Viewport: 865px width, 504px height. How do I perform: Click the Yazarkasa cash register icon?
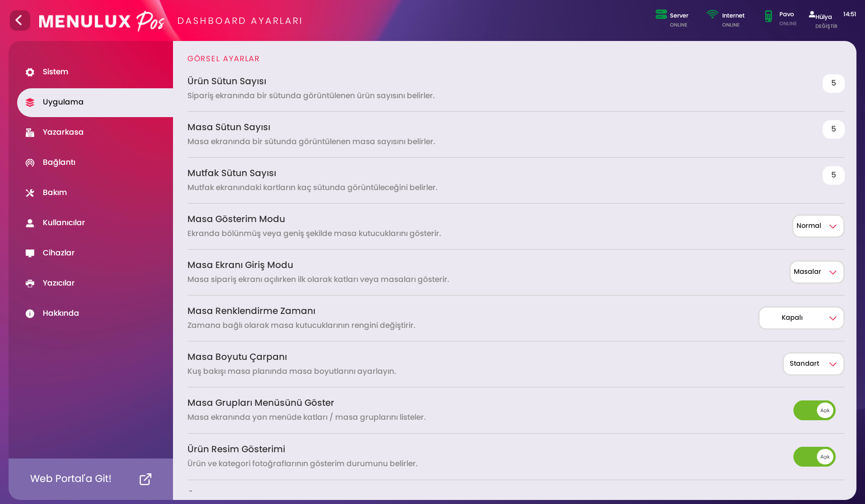pos(30,132)
